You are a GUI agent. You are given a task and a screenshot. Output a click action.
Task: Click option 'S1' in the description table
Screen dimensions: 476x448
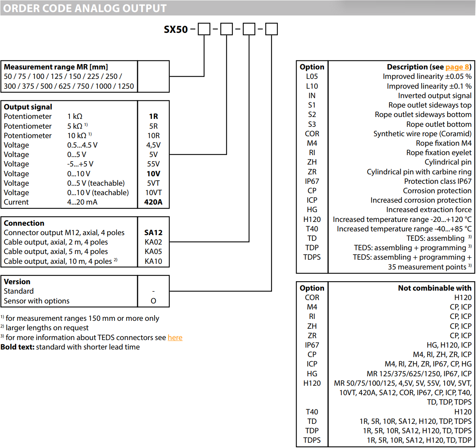tap(312, 105)
